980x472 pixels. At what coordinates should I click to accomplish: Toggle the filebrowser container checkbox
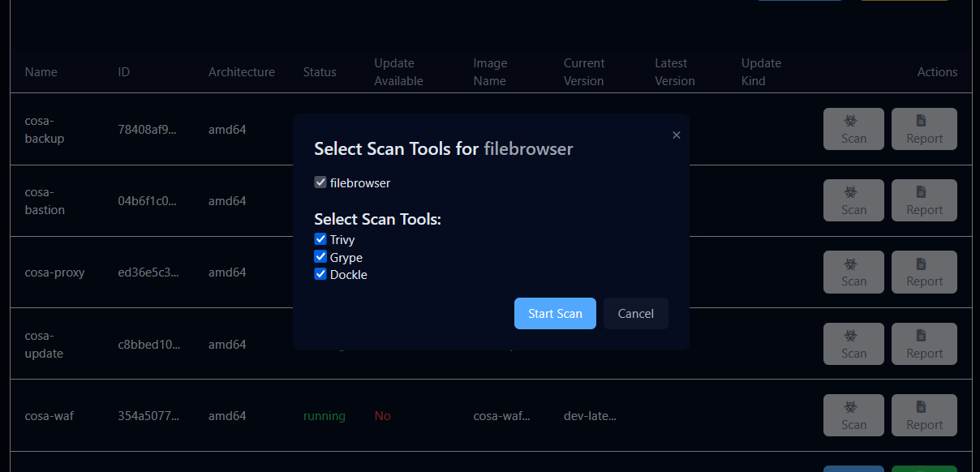click(320, 182)
